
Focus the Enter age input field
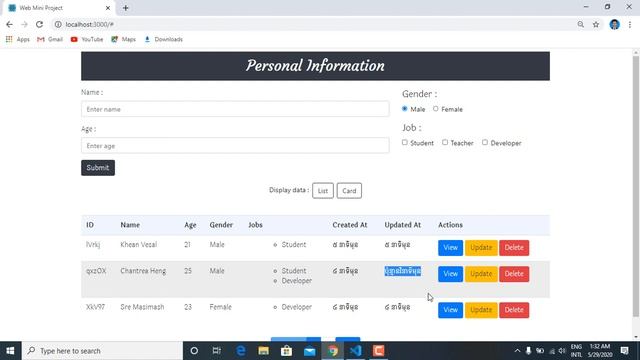pos(235,146)
